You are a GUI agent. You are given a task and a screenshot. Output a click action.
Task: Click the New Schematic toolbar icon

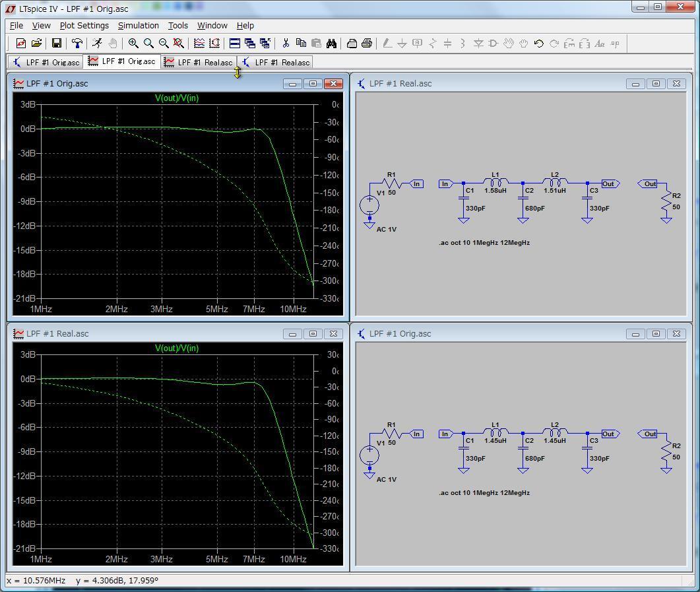(20, 44)
